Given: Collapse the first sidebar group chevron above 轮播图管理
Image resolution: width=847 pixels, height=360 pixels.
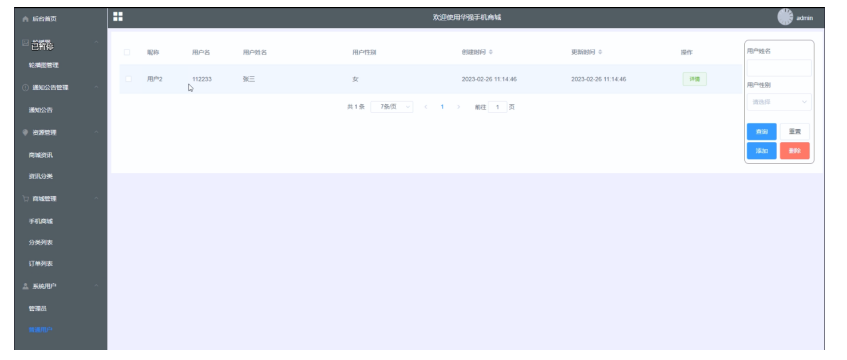Looking at the screenshot, I should pos(96,42).
